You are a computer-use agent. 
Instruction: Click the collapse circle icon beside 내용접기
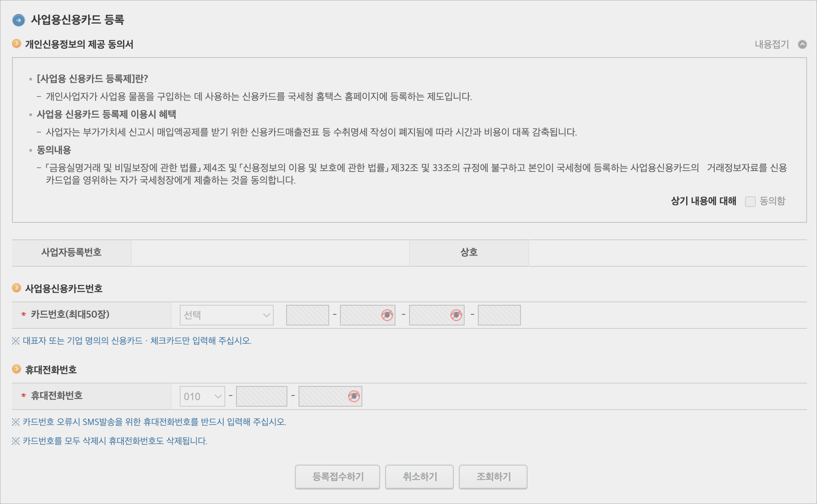click(802, 44)
